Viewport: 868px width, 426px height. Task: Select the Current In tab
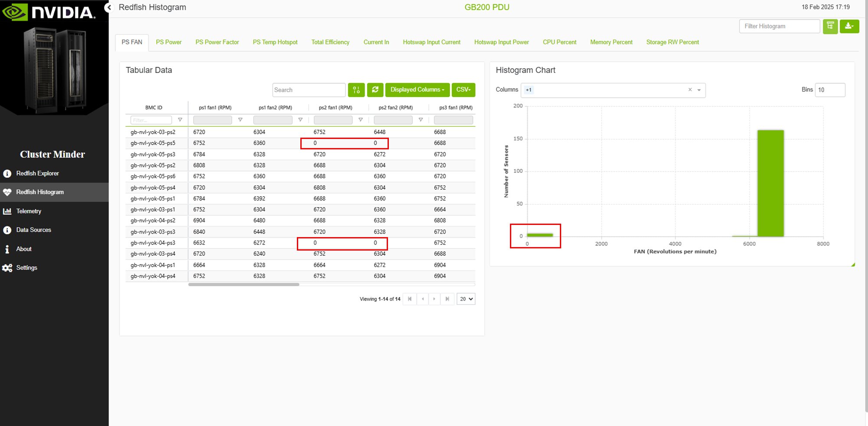pyautogui.click(x=376, y=43)
